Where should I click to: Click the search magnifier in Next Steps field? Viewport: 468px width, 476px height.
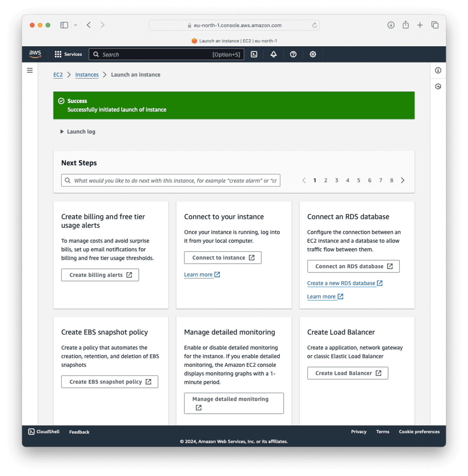pos(68,180)
